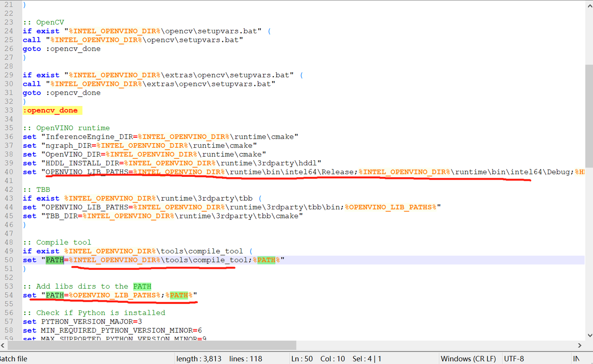Viewport: 593px width, 364px height.
Task: Click the Batch file language label in status bar
Action: coord(14,359)
